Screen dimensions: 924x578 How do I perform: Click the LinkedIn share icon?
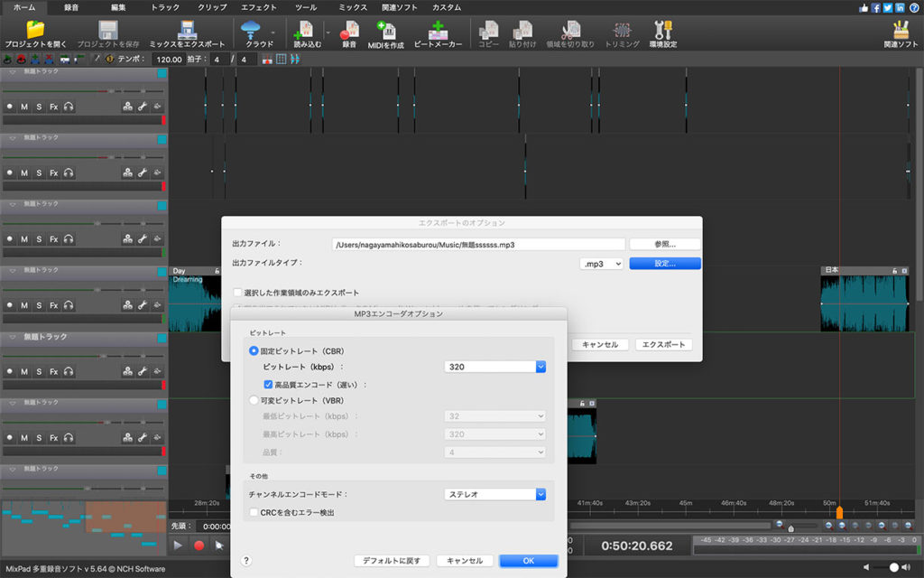click(x=900, y=7)
